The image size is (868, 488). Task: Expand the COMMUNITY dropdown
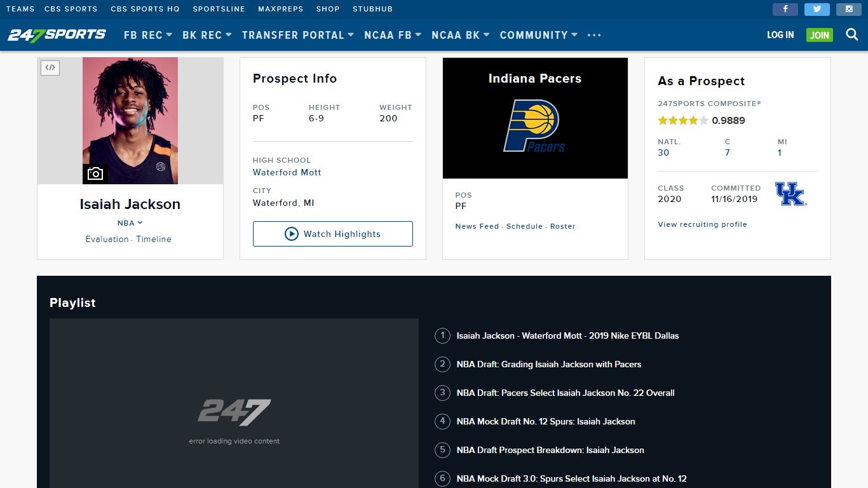tap(539, 35)
